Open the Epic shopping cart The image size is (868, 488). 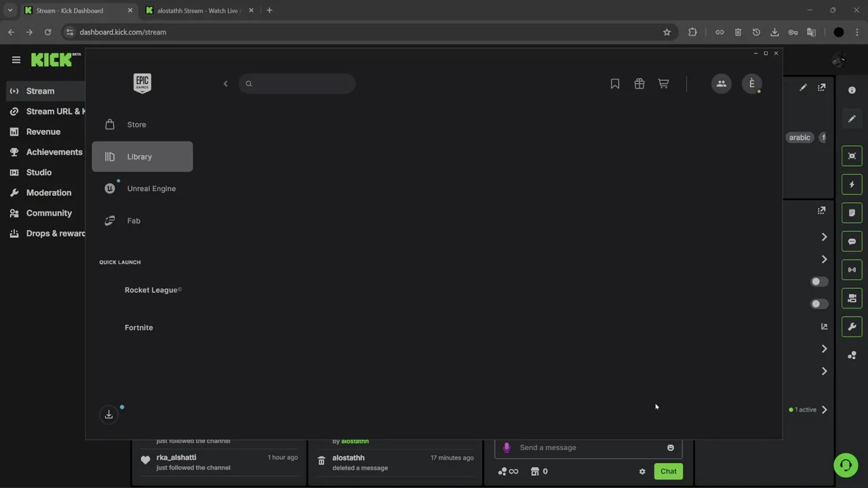(x=664, y=83)
